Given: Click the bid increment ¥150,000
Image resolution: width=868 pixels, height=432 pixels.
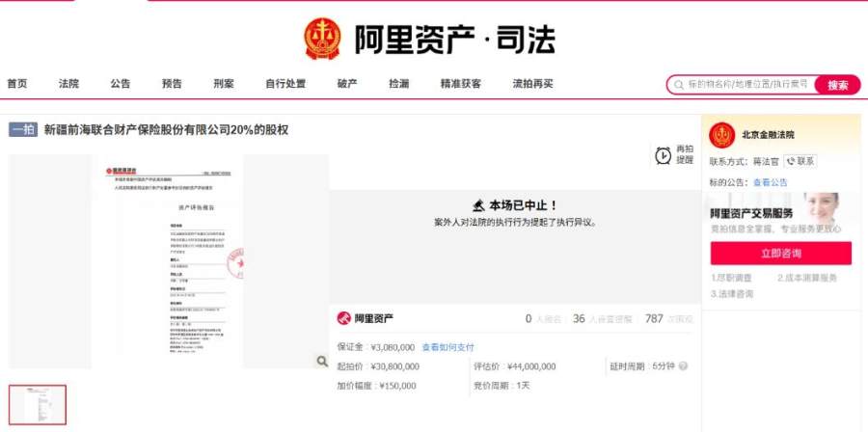Looking at the screenshot, I should click(x=397, y=386).
